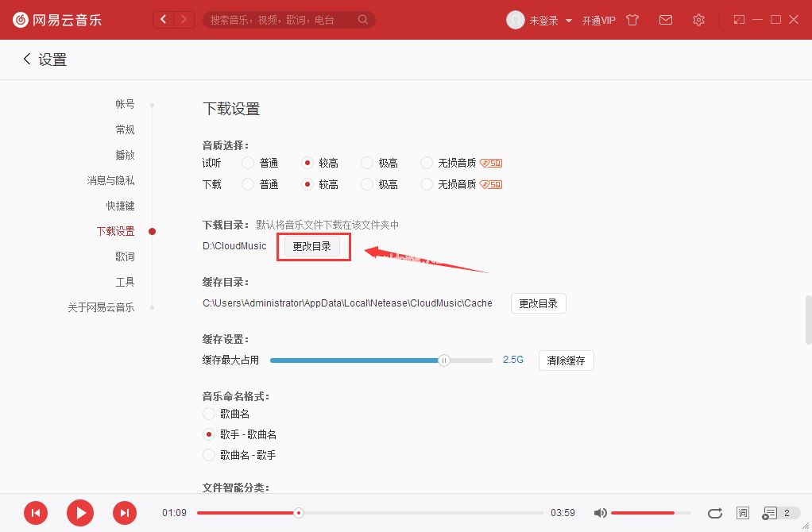Jump to the 歌词 settings section
The height and width of the screenshot is (532, 812).
tap(125, 256)
